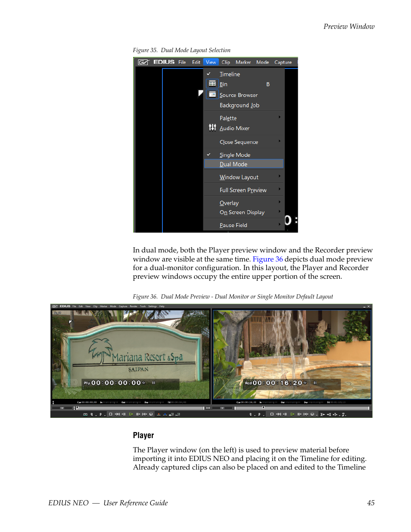
Task: Open the File menu in Figure 35
Action: point(182,62)
